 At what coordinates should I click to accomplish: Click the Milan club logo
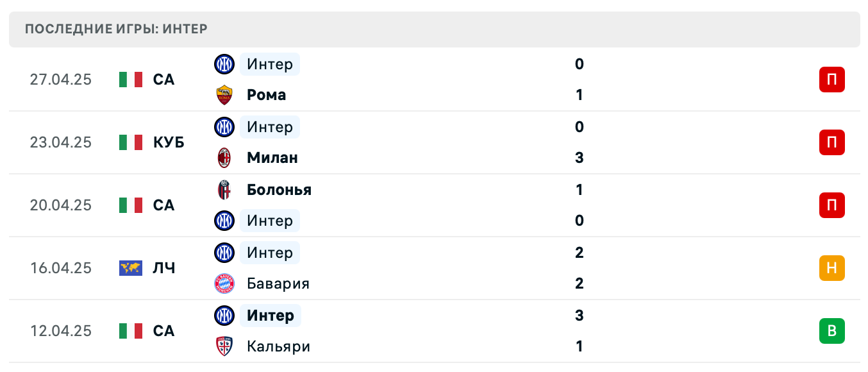pos(224,158)
